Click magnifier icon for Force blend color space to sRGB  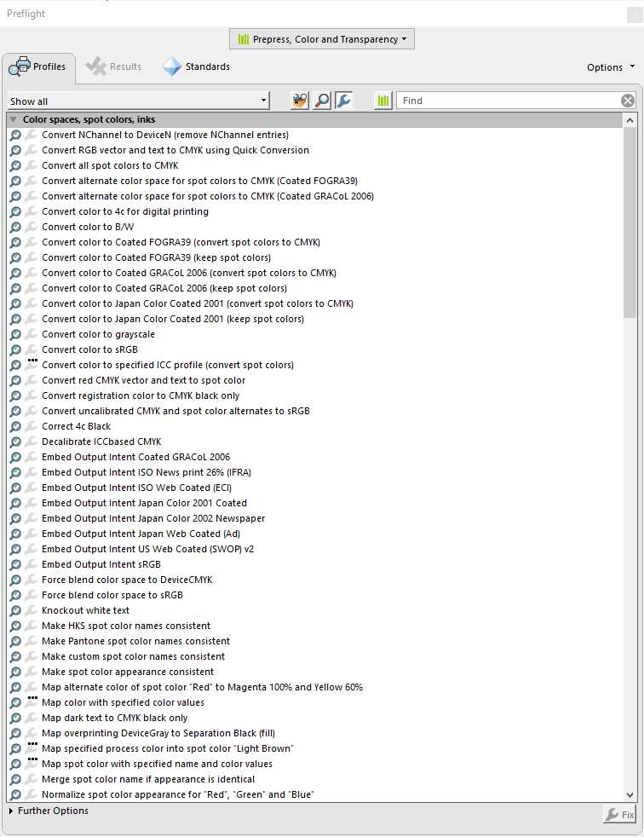[15, 595]
